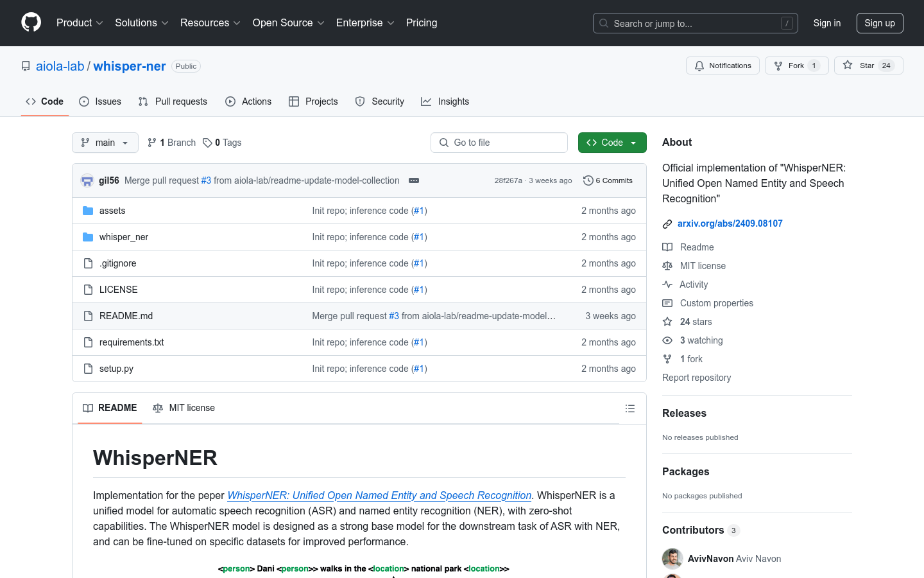
Task: Click the setup.py file icon
Action: (88, 369)
